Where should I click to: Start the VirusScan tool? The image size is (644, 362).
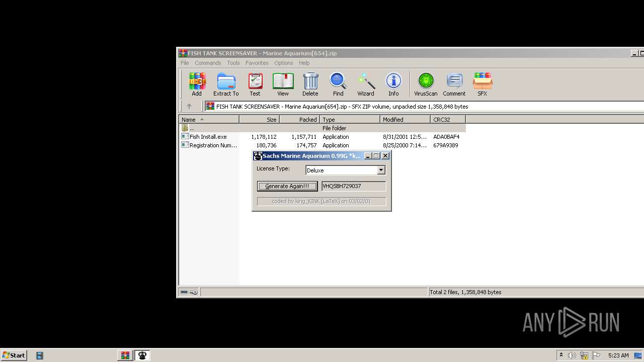(426, 84)
